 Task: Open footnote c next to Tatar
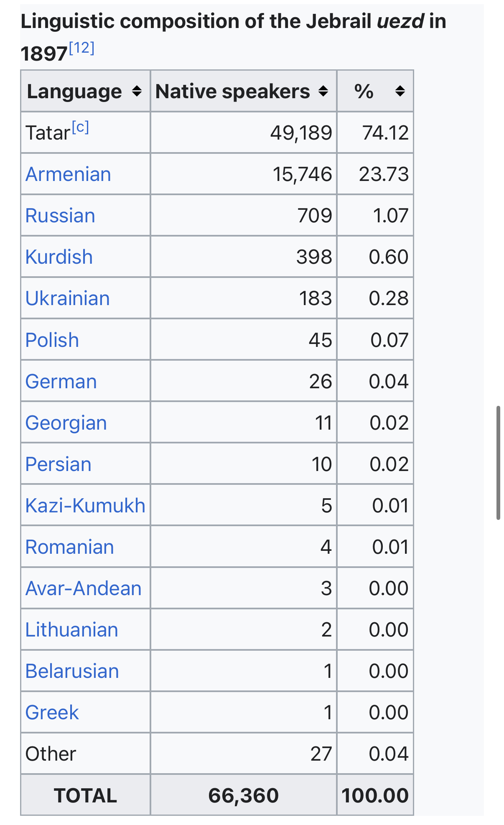coord(80,127)
